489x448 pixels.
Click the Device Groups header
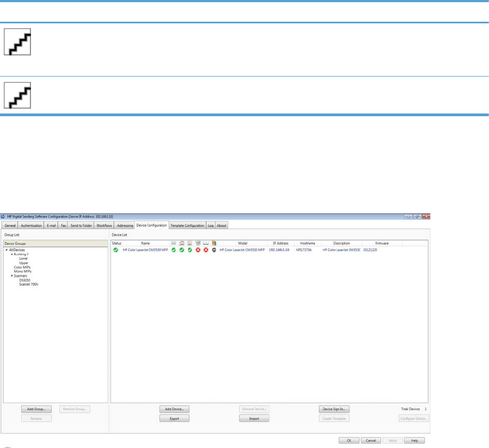55,243
